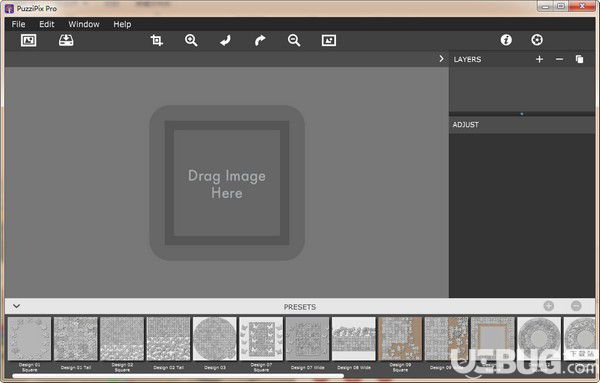Open the Edit menu
The width and height of the screenshot is (600, 383).
(47, 24)
